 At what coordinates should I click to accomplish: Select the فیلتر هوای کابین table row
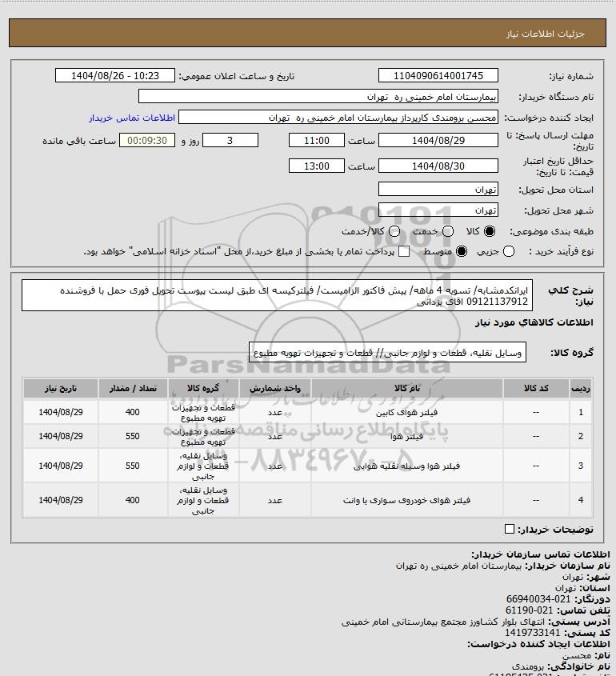click(307, 412)
